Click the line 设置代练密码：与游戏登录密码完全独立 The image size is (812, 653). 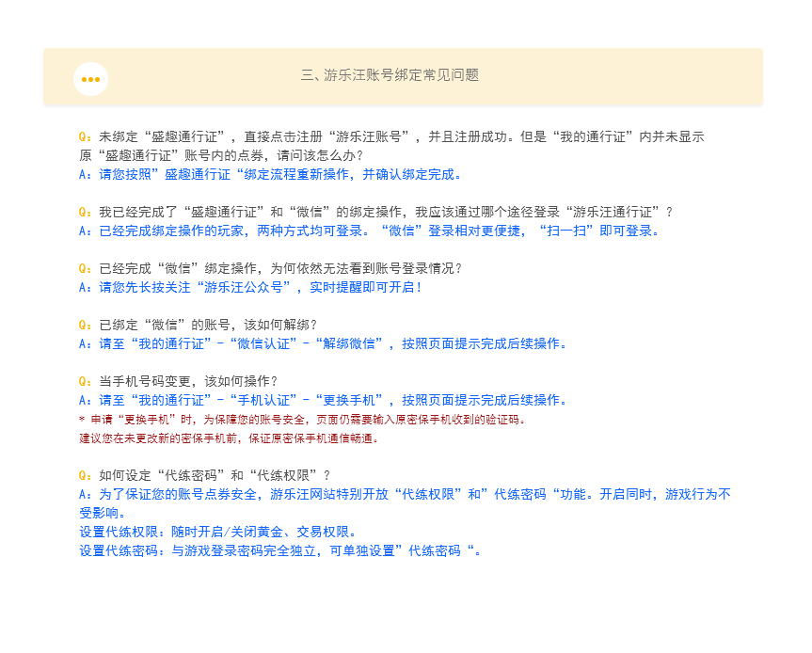tap(280, 551)
